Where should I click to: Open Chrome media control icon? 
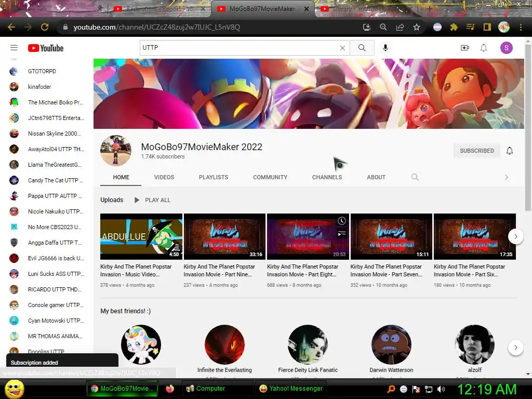tap(470, 27)
